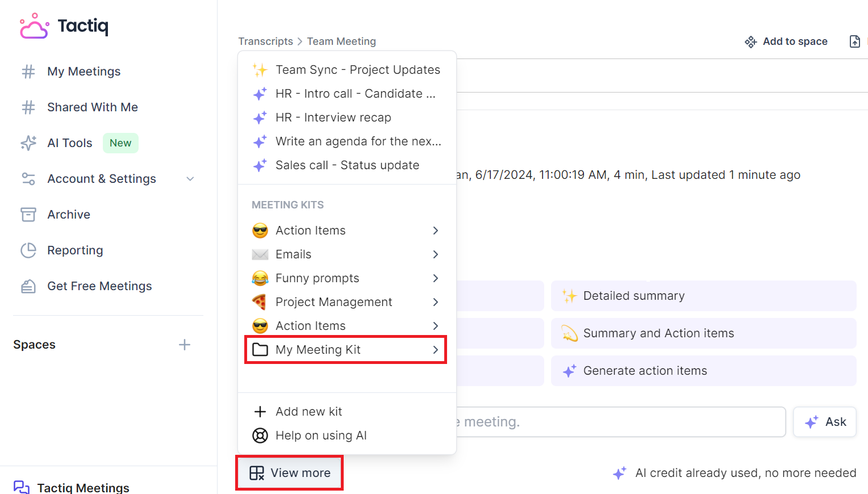The height and width of the screenshot is (494, 868).
Task: Expand the My Meeting Kit arrow
Action: coord(436,350)
